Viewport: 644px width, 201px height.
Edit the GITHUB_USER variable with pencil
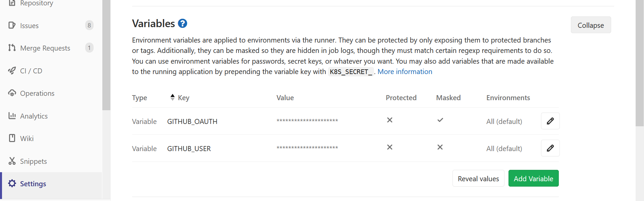[x=550, y=148]
